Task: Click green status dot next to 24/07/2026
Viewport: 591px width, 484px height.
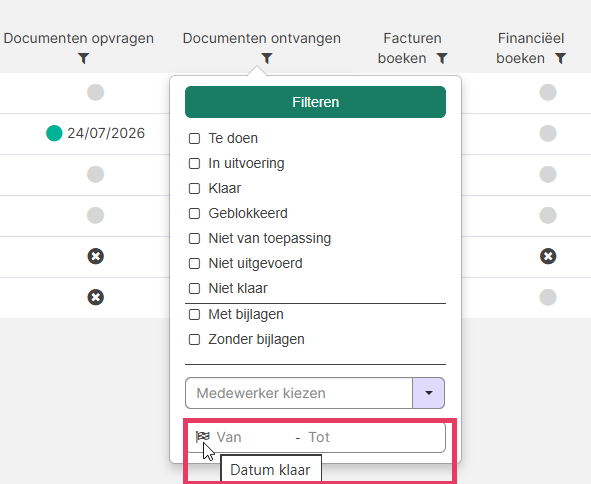Action: [54, 133]
